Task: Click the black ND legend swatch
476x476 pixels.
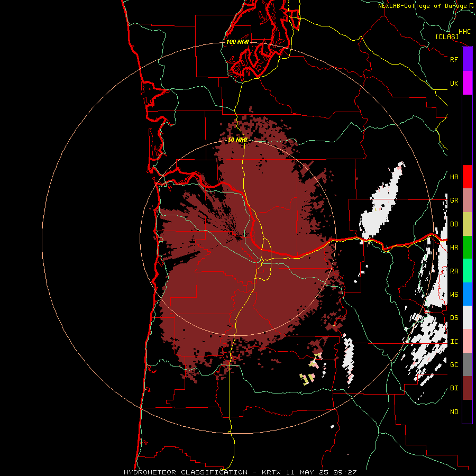Action: pos(467,411)
